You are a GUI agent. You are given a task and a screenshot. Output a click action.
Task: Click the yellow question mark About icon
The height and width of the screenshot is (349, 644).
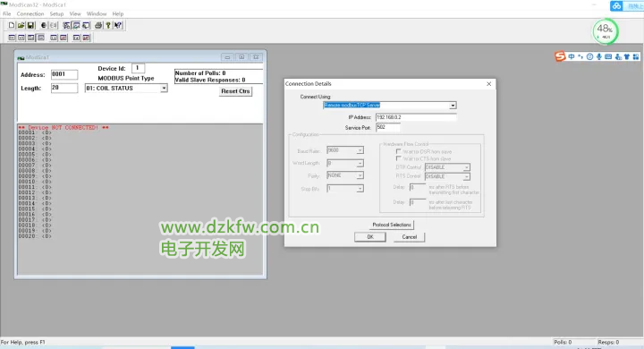108,25
